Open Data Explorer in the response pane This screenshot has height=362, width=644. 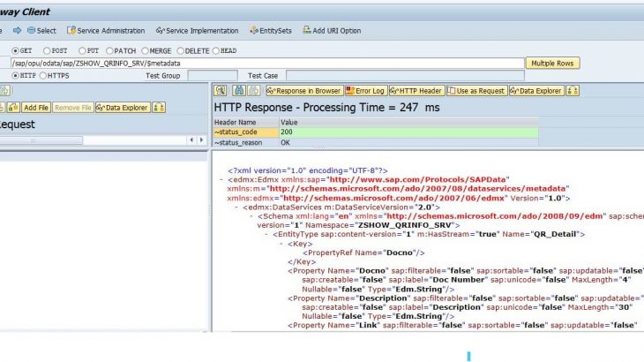(x=536, y=91)
